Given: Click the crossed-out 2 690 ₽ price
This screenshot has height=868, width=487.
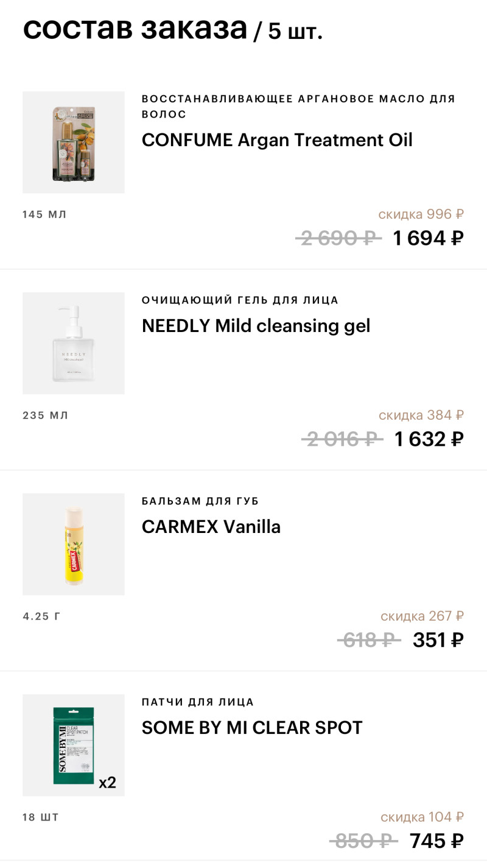Looking at the screenshot, I should (x=338, y=238).
